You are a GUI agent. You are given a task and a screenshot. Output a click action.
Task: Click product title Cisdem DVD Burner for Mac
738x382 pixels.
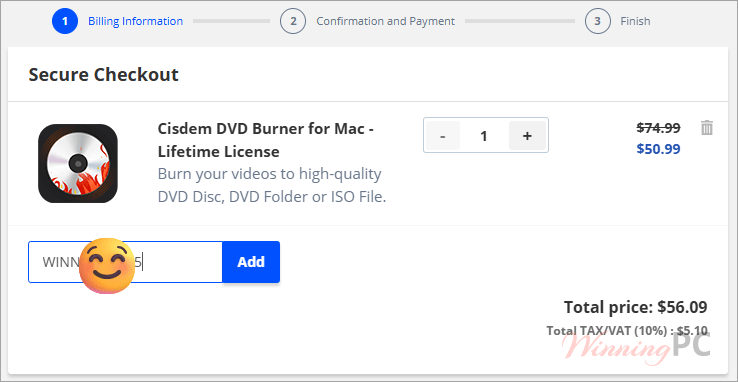point(265,140)
